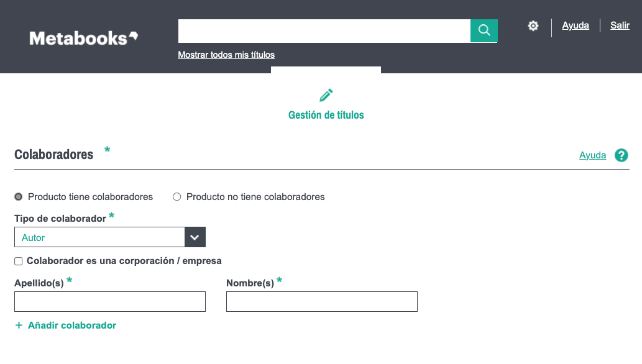Click the Metabooks logo
Viewport: 642px width, 364px height.
[x=83, y=38]
